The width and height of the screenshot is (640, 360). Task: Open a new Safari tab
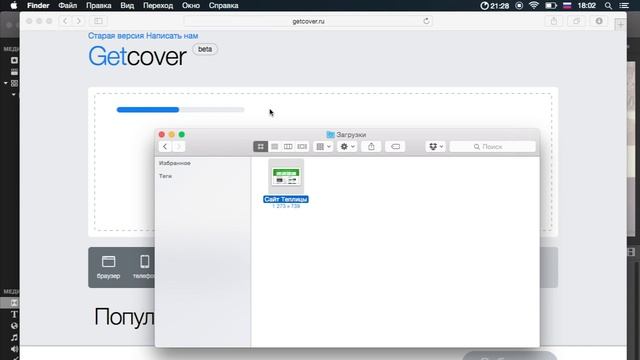(x=620, y=25)
